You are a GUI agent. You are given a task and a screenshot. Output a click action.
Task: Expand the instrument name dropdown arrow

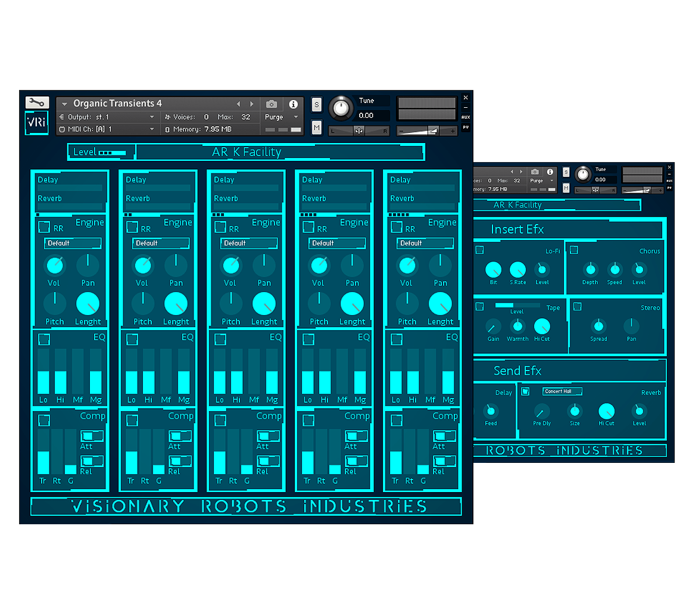(x=64, y=104)
